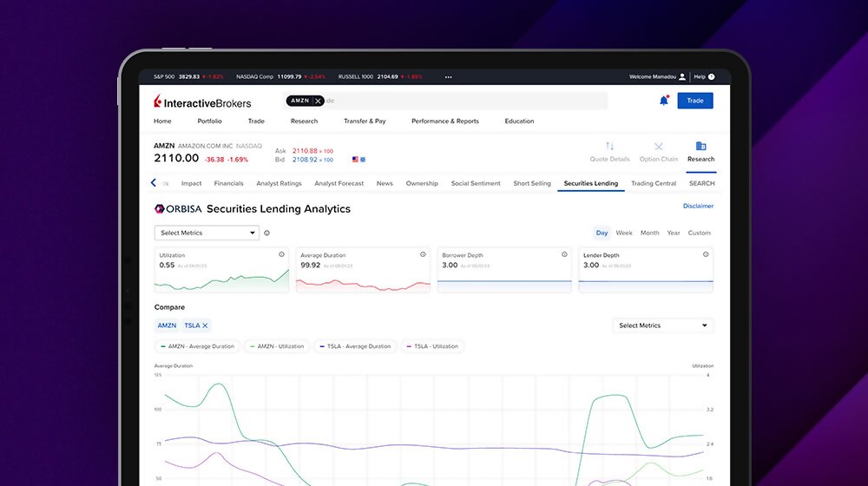The width and height of the screenshot is (868, 486).
Task: Expand ticker bar ellipsis for more indices
Action: [448, 76]
